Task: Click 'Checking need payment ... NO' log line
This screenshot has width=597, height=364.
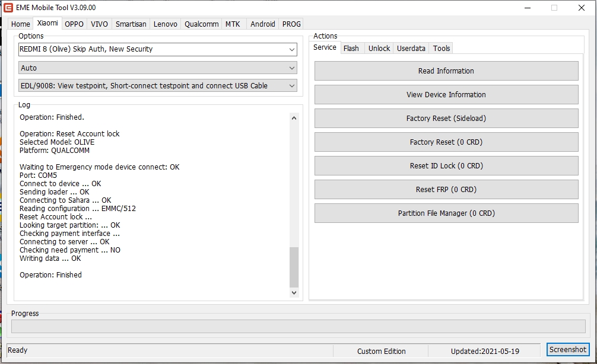Action: click(x=70, y=250)
